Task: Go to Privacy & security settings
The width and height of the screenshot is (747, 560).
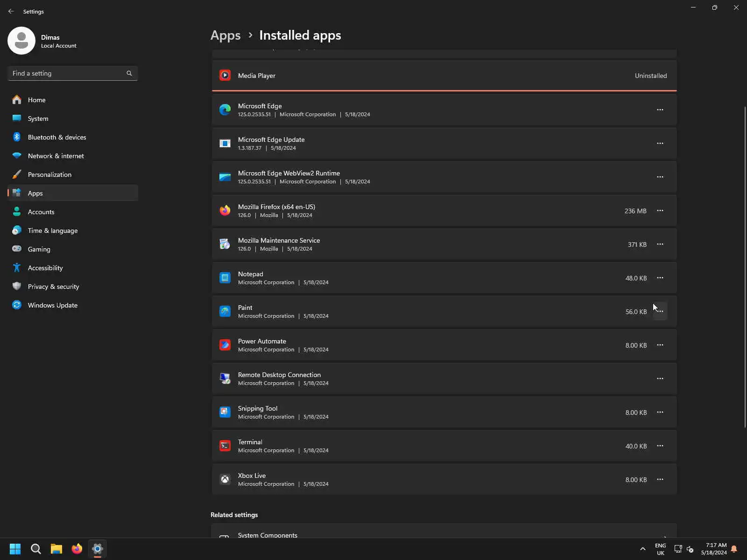Action: tap(53, 287)
